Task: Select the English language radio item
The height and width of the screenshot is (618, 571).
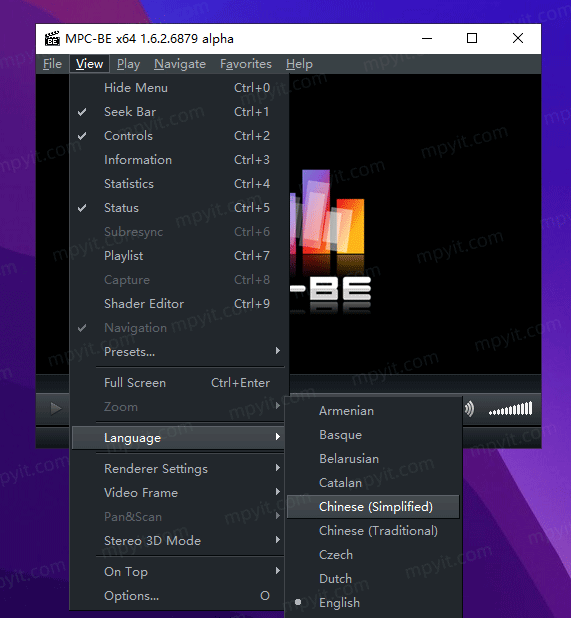Action: tap(373, 603)
